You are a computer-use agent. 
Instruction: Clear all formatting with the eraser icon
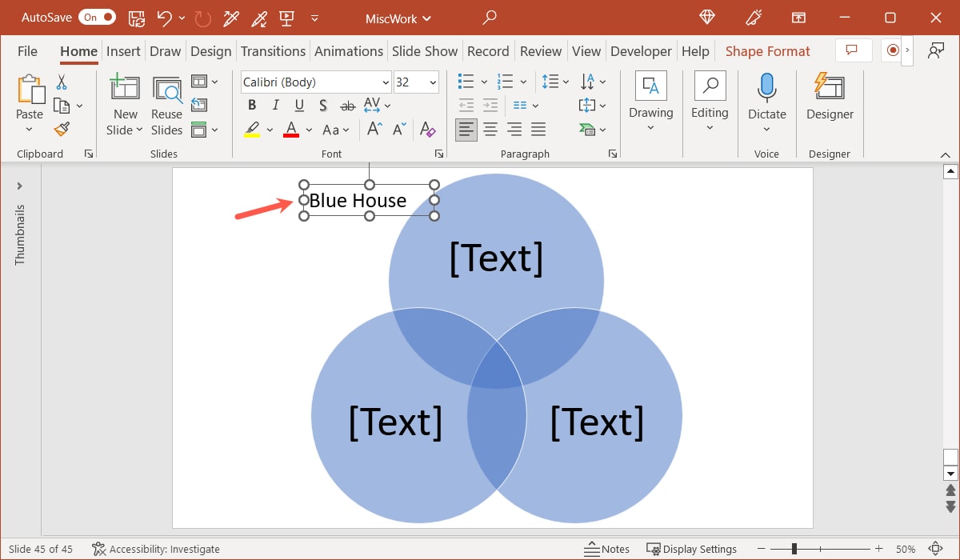click(428, 130)
